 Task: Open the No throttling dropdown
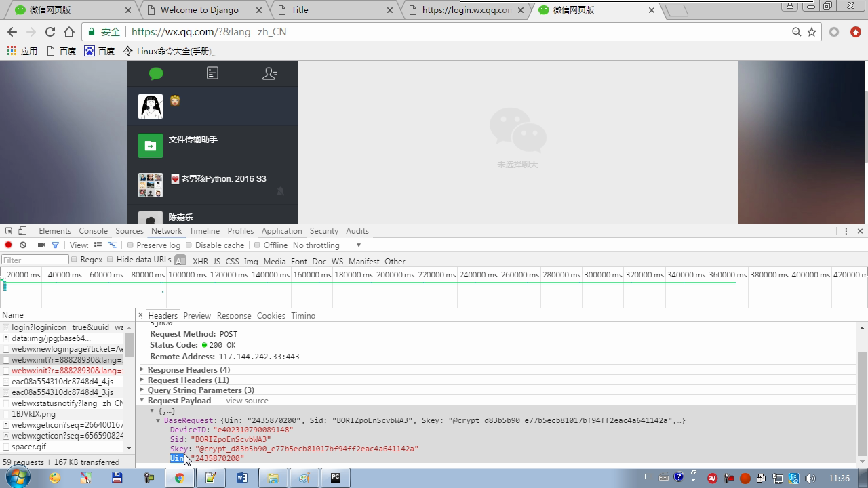pyautogui.click(x=327, y=245)
